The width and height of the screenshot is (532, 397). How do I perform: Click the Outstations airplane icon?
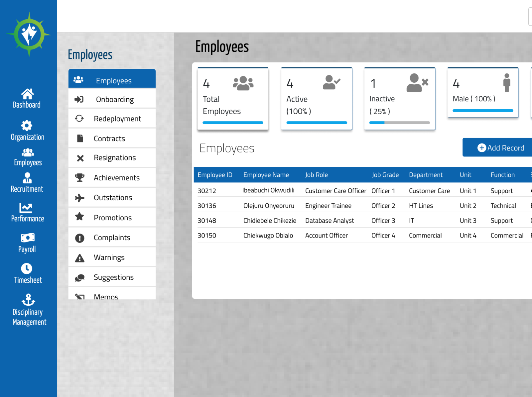(x=79, y=197)
